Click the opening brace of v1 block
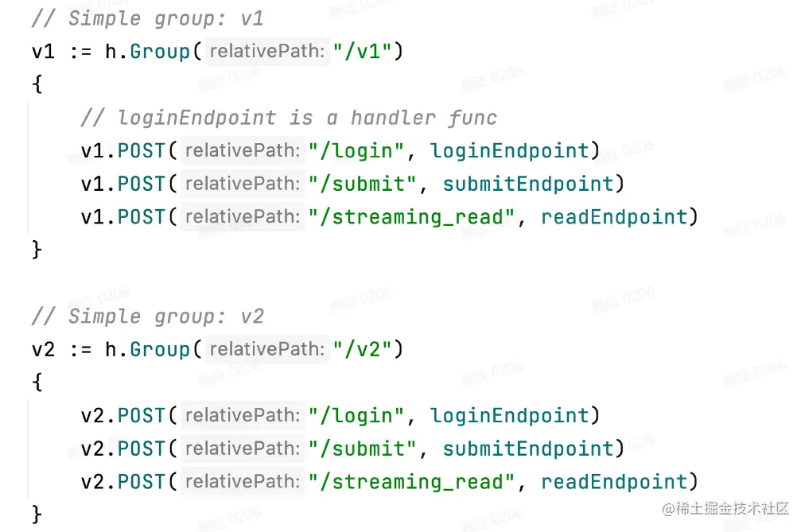This screenshot has width=805, height=532. pos(37,83)
